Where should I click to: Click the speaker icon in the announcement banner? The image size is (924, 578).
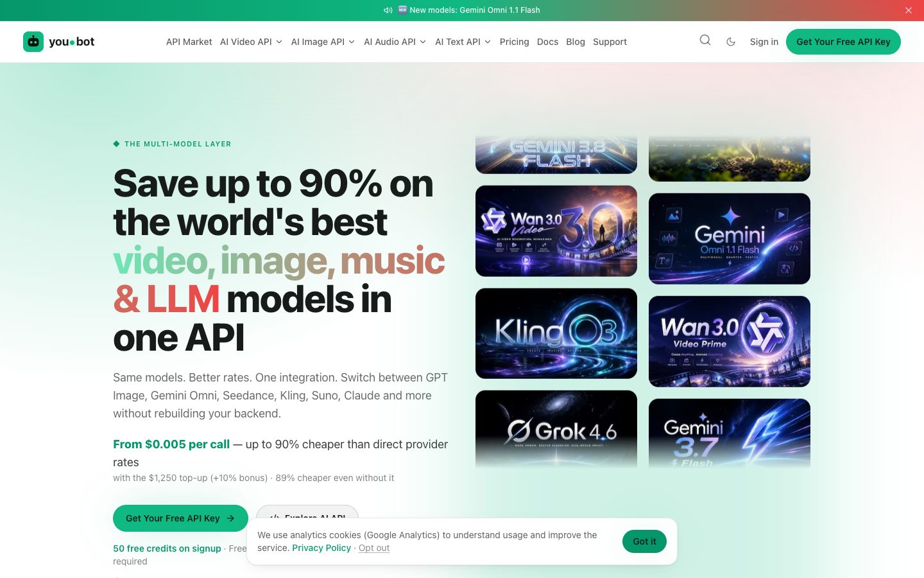(388, 10)
